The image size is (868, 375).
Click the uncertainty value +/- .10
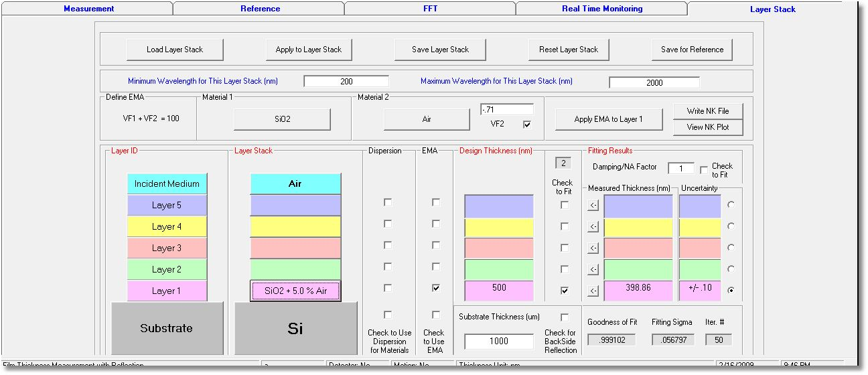point(700,291)
